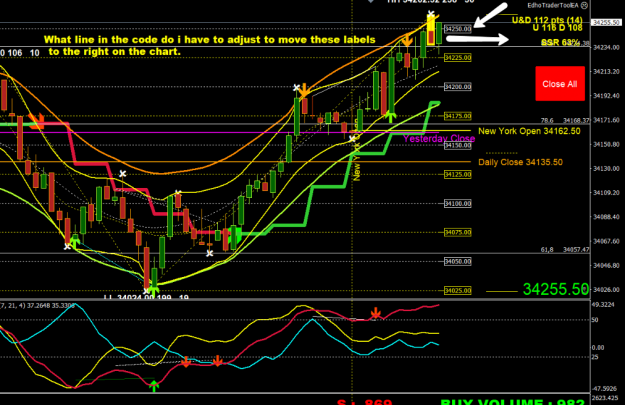Click the 34046.80 price scale value
625x405 pixels.
click(606, 265)
